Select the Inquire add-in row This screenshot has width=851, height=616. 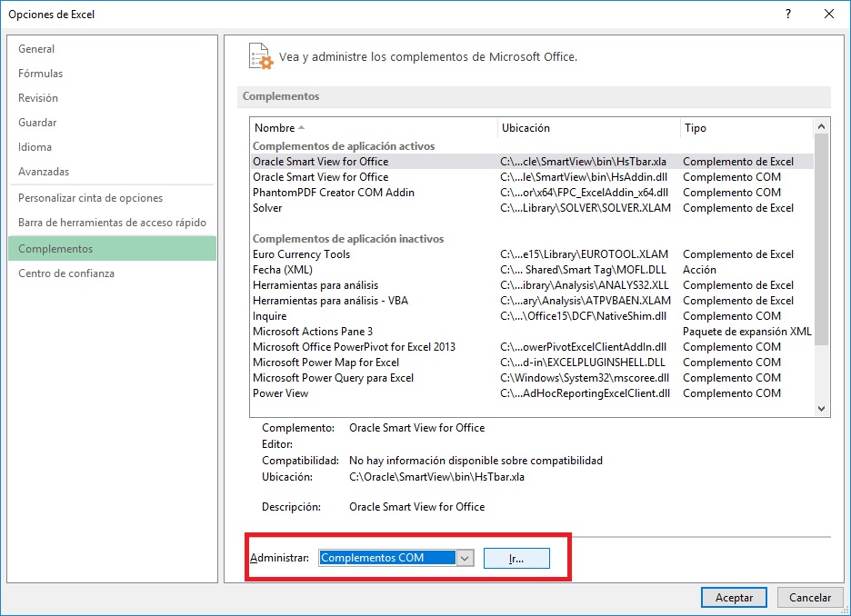pyautogui.click(x=532, y=316)
